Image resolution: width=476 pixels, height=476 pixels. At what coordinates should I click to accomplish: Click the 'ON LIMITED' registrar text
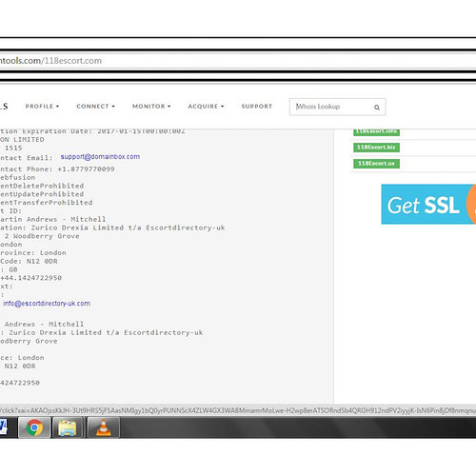click(x=22, y=140)
